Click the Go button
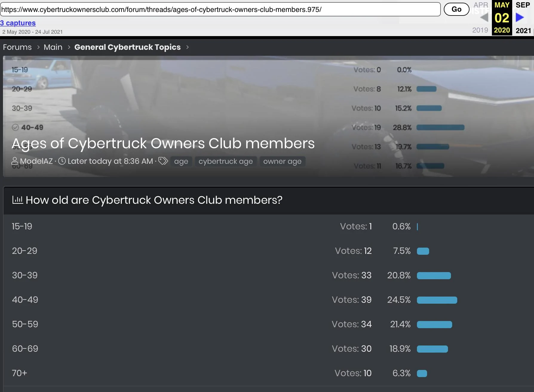This screenshot has width=534, height=392. [456, 9]
